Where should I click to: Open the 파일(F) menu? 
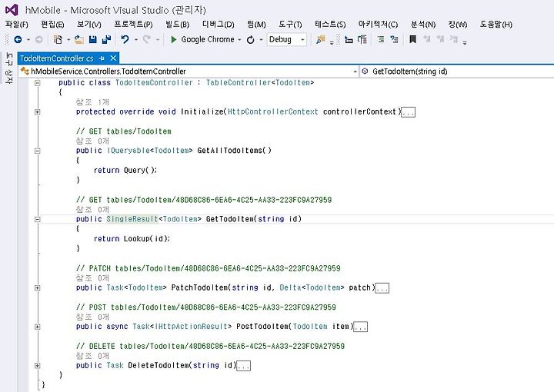click(x=17, y=25)
